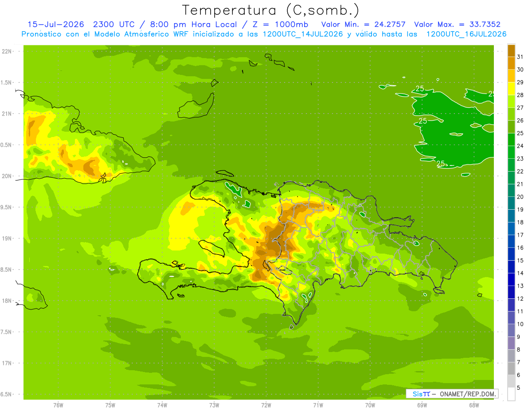The width and height of the screenshot is (532, 411).
Task: Click the 76W longitude label
Action: coord(58,405)
